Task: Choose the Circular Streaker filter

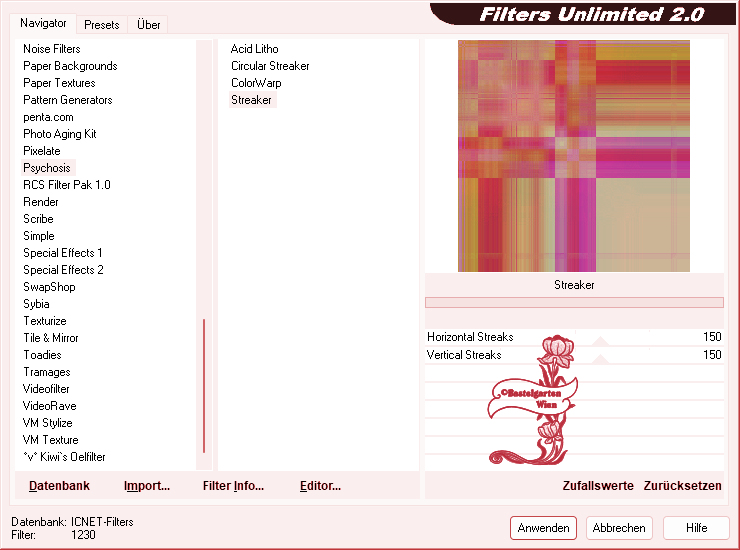Action: tap(270, 66)
